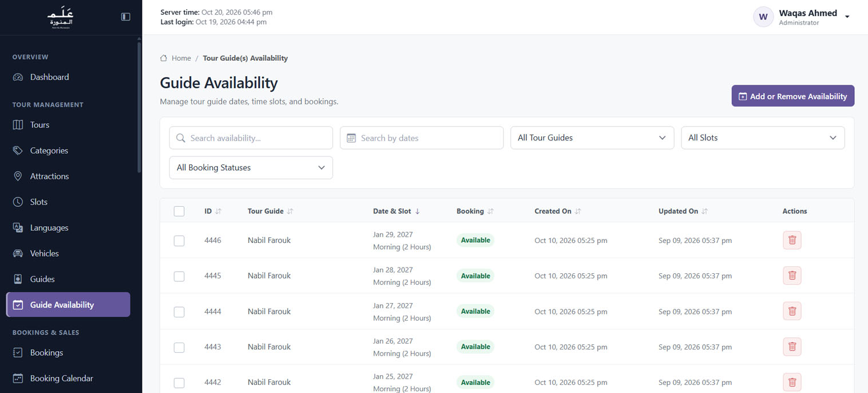Select the checkbox for row 4443
The image size is (868, 393).
click(179, 347)
